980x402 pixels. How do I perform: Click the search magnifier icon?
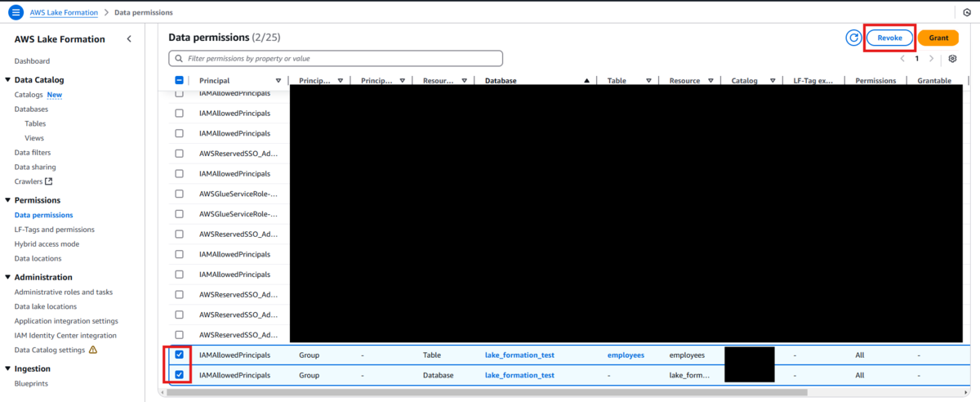click(x=179, y=59)
